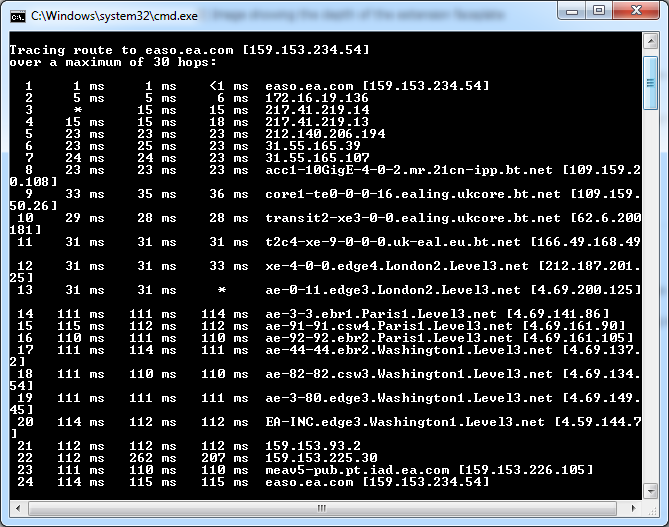Click the meav5-pub.pt.iad.ea.com hostname
The image size is (669, 527).
tap(357, 469)
